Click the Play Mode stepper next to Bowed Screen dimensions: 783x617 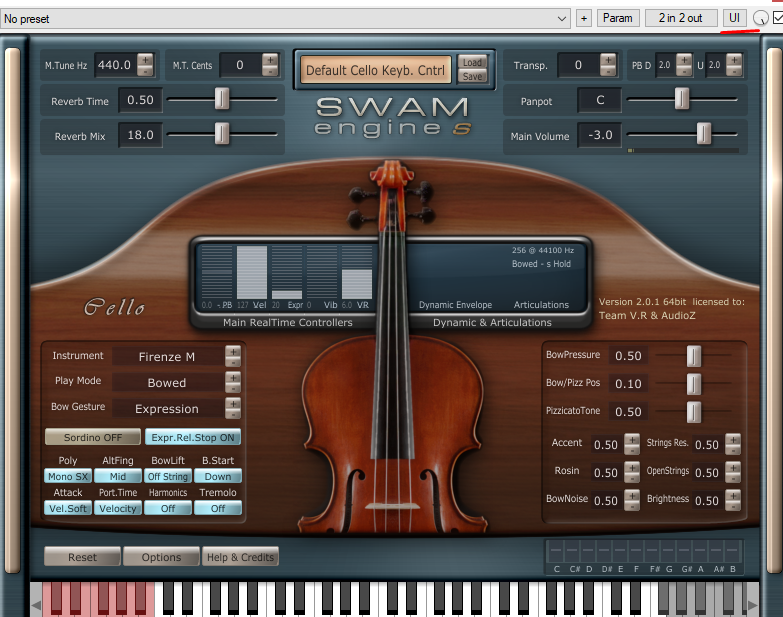[233, 382]
